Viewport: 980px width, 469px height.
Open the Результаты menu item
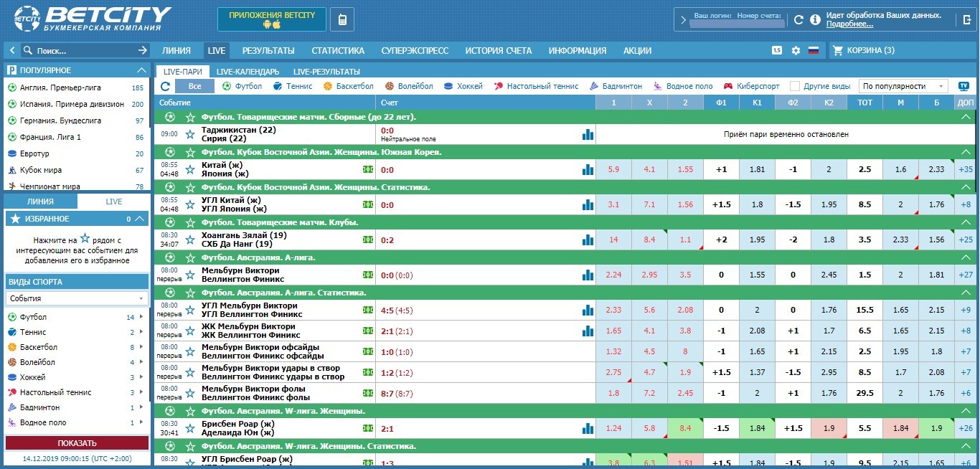click(x=268, y=51)
